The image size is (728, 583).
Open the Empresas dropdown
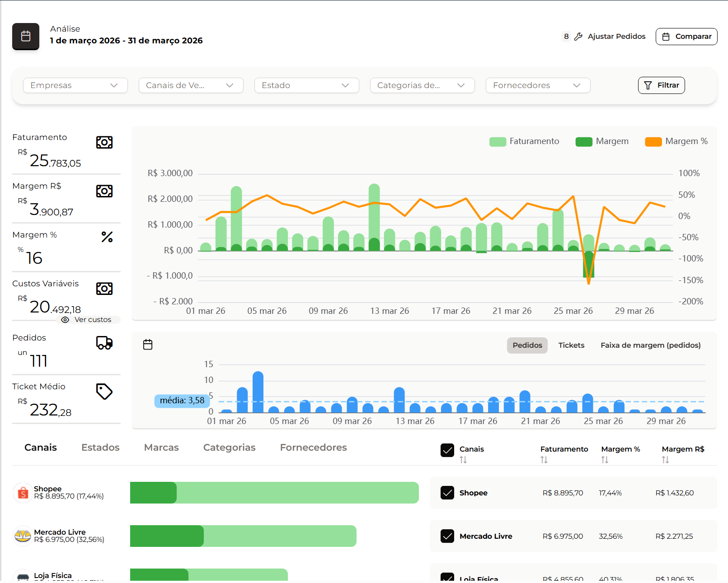tap(75, 85)
